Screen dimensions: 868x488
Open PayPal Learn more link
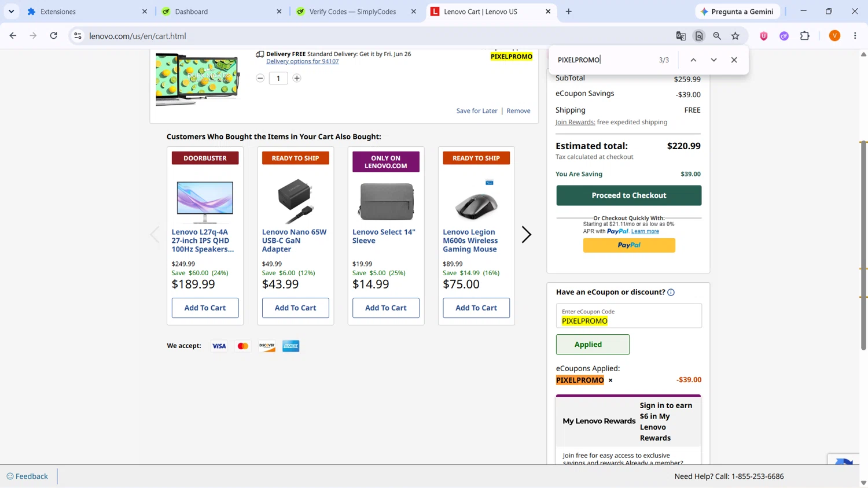[645, 231]
